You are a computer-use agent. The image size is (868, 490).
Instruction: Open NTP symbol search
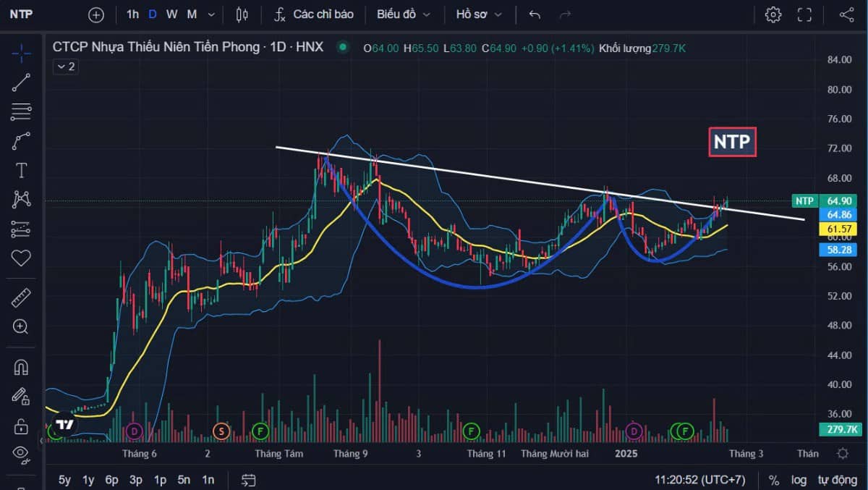point(20,14)
